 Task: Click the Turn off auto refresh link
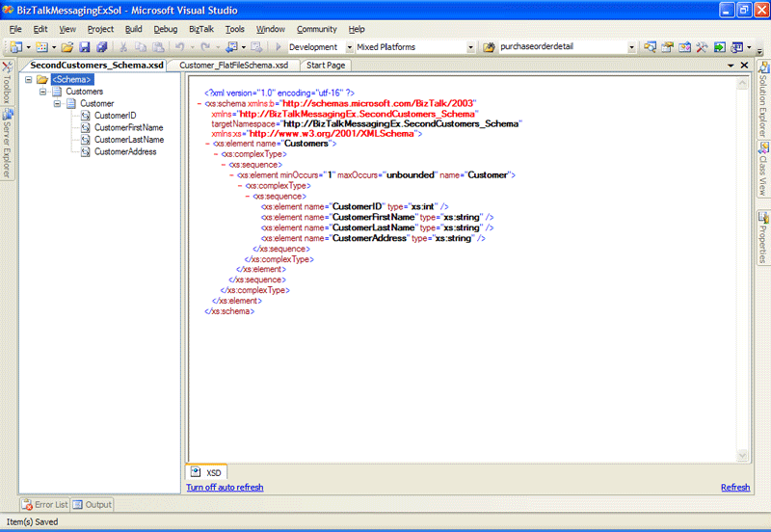(x=225, y=488)
